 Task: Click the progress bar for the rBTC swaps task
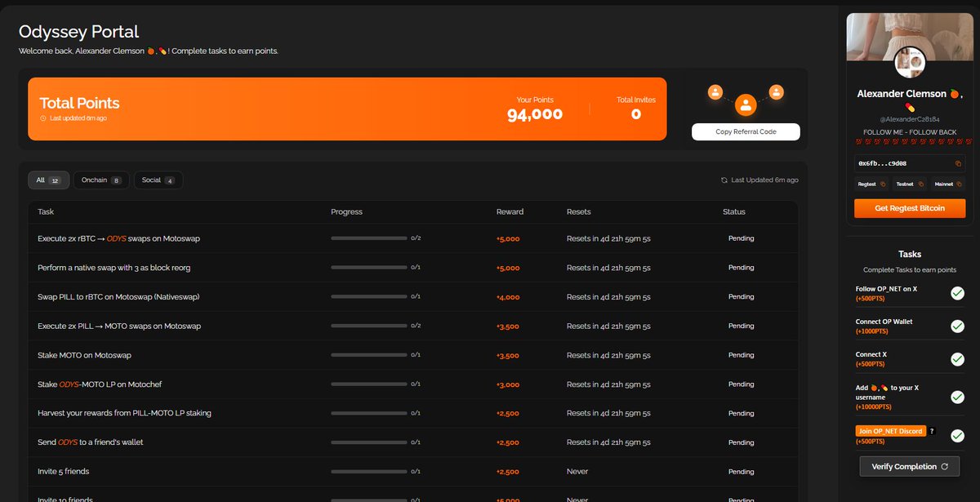[369, 238]
